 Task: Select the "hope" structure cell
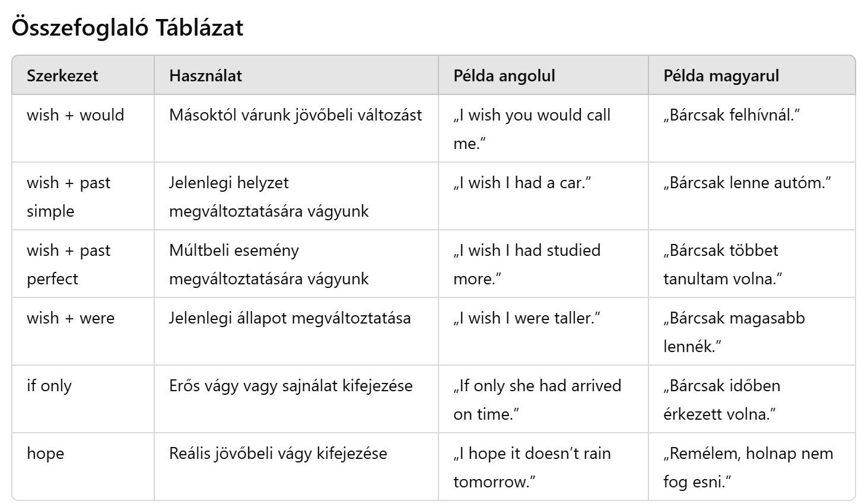pos(45,454)
